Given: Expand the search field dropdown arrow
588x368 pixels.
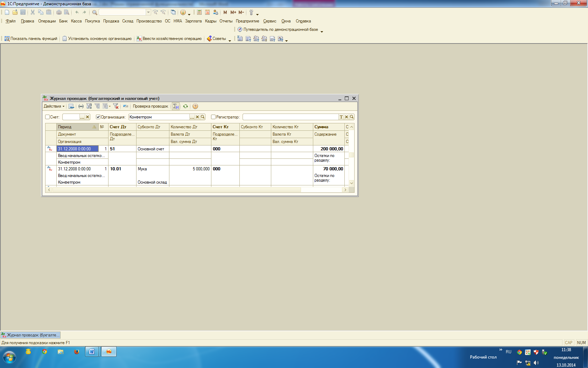Looking at the screenshot, I should tap(148, 12).
